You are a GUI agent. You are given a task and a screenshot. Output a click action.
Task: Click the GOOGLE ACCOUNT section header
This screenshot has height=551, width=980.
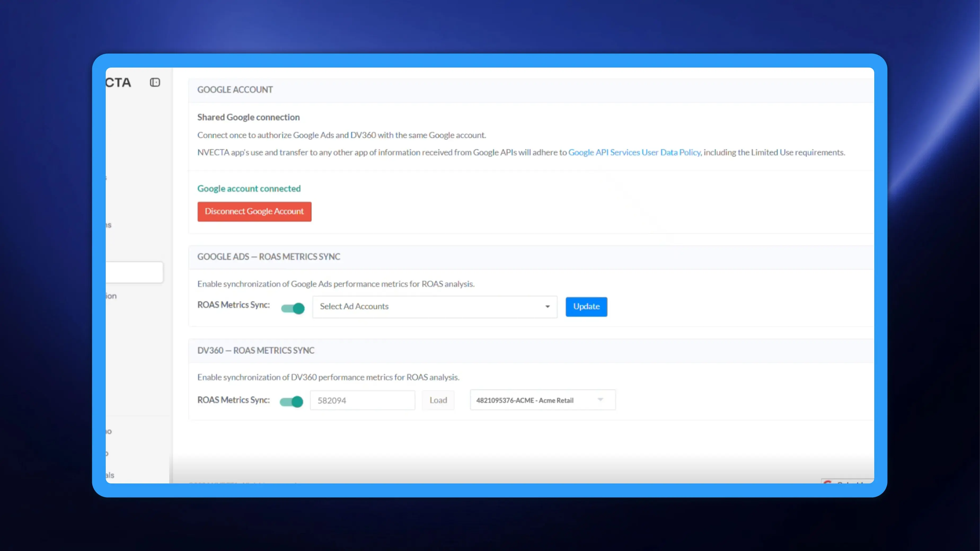pos(235,90)
